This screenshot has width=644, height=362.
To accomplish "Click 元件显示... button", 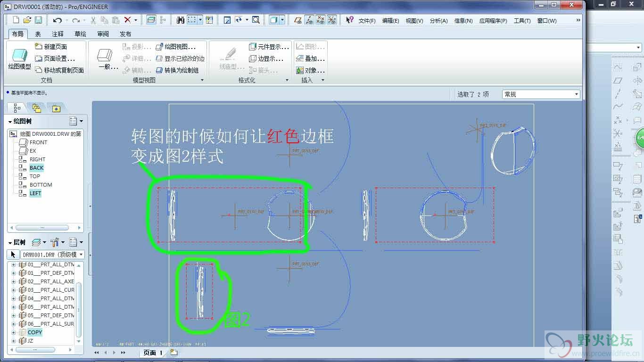I will (x=269, y=47).
